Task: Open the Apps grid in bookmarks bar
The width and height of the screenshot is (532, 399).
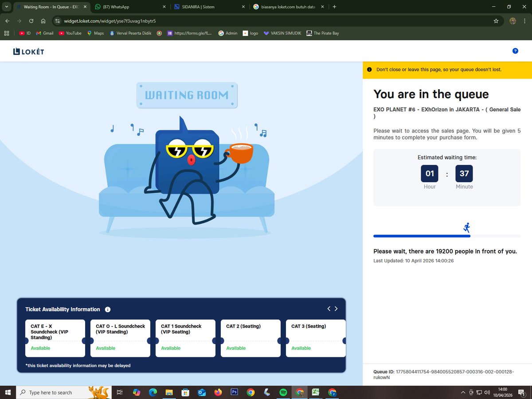Action: pos(7,33)
